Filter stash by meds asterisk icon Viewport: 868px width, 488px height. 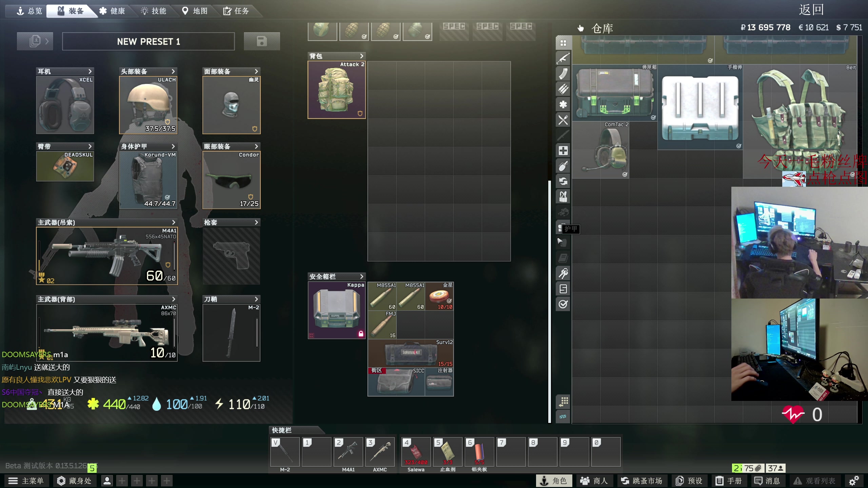[x=563, y=104]
